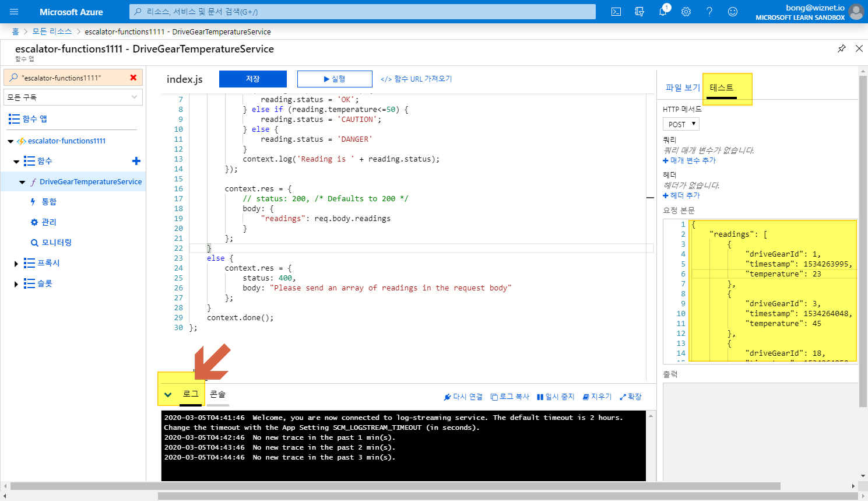Viewport: 868px width, 501px height.
Task: Click the 출력 output area
Action: (x=760, y=432)
